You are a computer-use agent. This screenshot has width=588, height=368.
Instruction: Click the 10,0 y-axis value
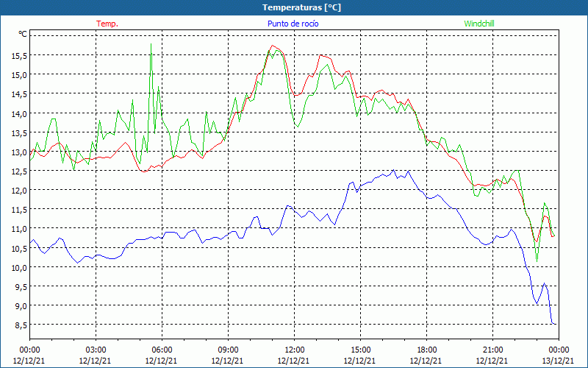tap(19, 268)
